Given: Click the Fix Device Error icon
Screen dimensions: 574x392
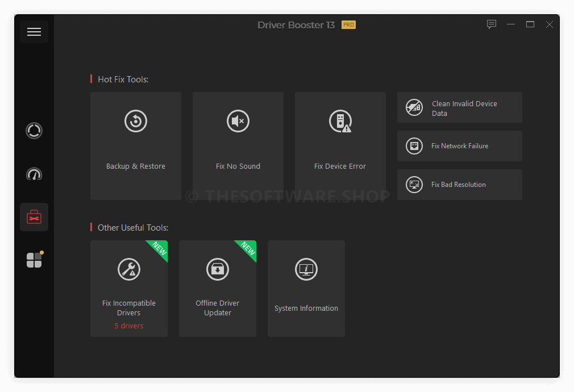Looking at the screenshot, I should pyautogui.click(x=340, y=121).
